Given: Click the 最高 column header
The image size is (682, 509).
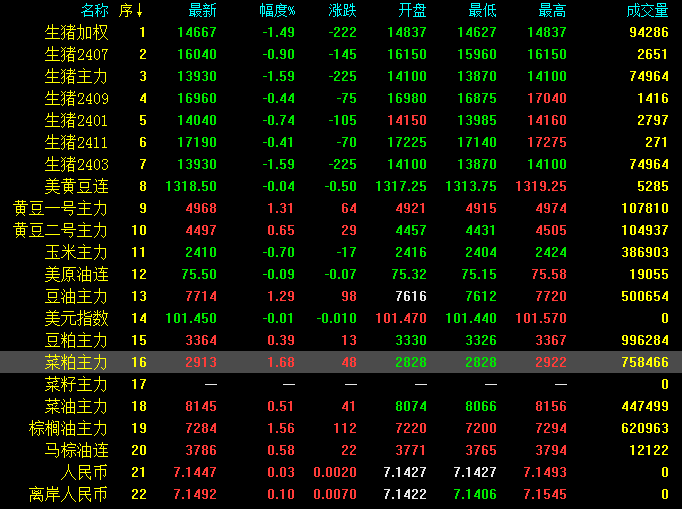Looking at the screenshot, I should [x=552, y=10].
